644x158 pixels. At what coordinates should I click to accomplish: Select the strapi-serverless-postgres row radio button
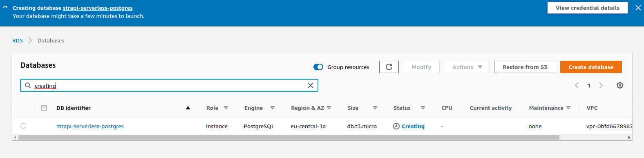coord(23,126)
